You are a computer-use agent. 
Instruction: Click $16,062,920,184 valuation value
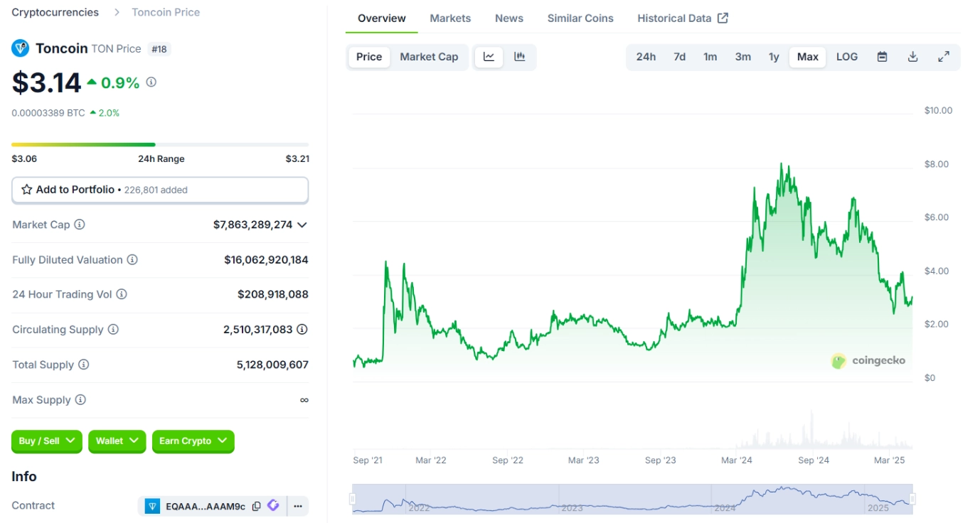(266, 260)
